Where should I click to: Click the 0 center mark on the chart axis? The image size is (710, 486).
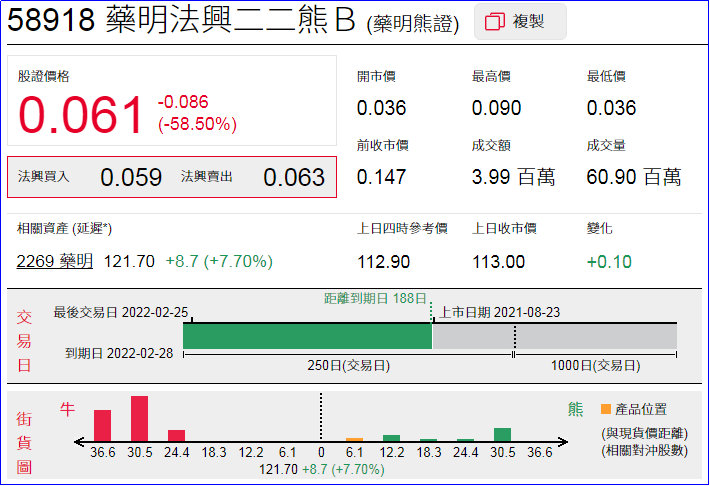(x=321, y=452)
